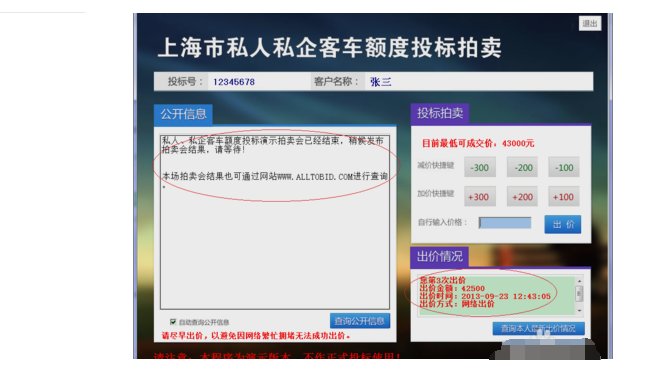This screenshot has width=646, height=369.
Task: Click the bid status scrollbar thumb
Action: 579,294
